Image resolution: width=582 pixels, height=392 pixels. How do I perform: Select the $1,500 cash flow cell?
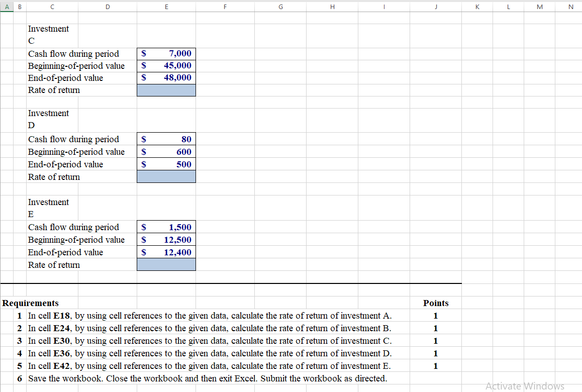tap(166, 227)
